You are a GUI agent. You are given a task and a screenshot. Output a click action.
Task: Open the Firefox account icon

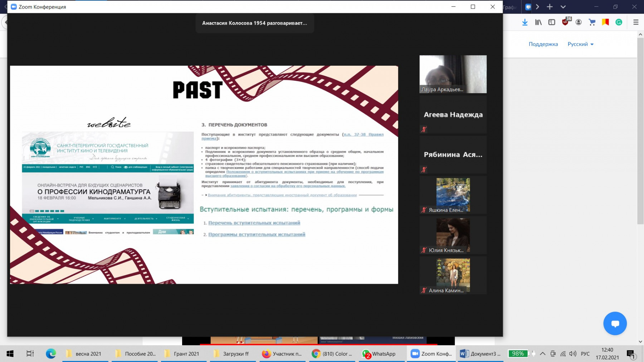(x=579, y=22)
